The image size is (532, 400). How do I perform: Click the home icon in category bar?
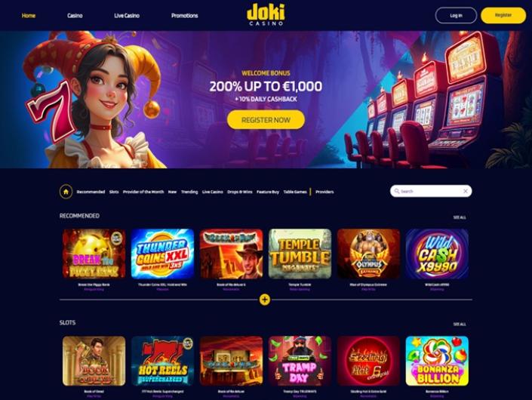tap(66, 192)
